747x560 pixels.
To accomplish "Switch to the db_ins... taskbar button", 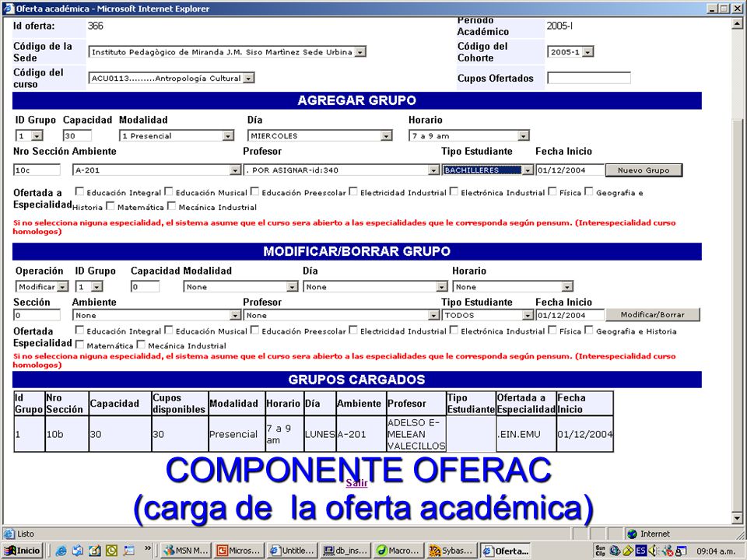I will [x=345, y=551].
